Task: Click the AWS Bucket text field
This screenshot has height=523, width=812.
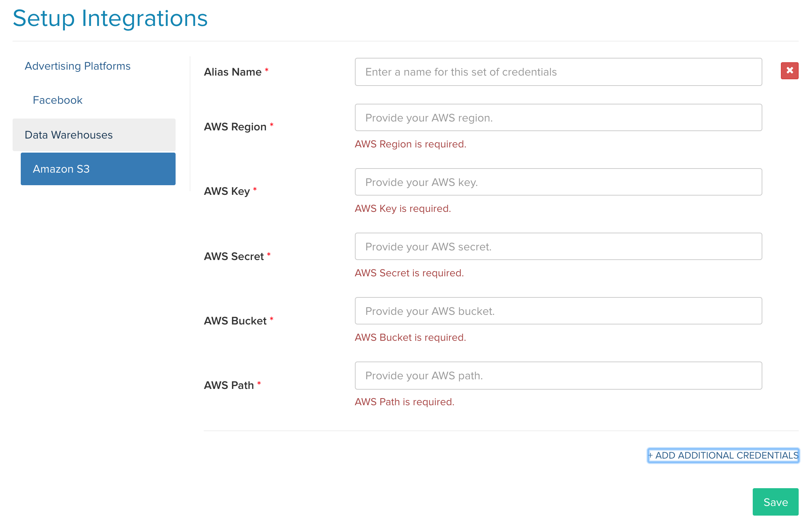Action: (558, 311)
